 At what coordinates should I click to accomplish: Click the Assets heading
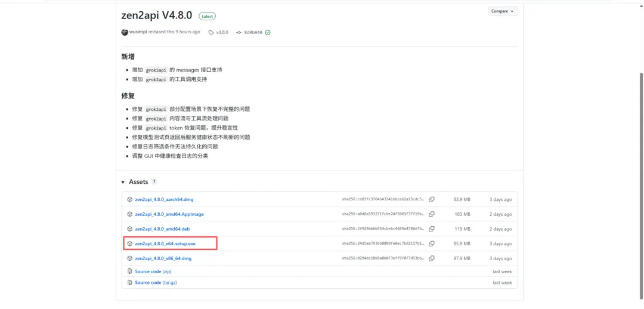tap(138, 182)
